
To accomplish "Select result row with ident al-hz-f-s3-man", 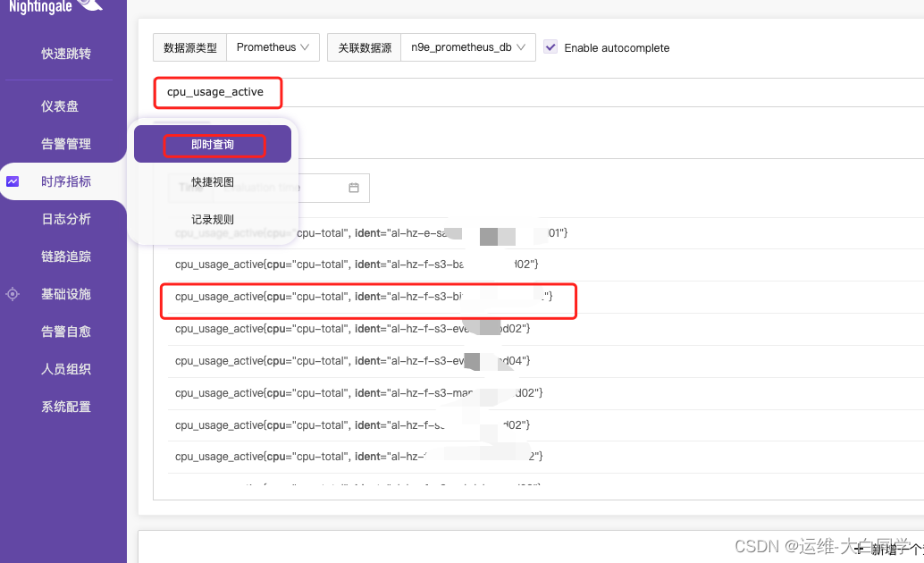I will 546,392.
